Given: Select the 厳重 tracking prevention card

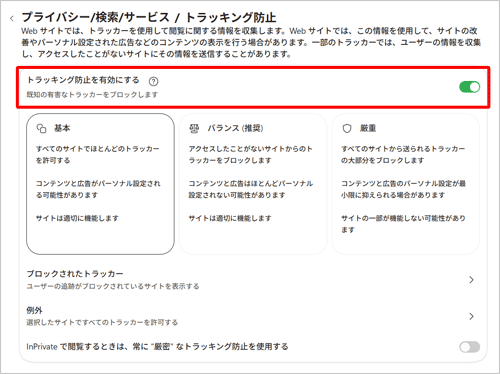Looking at the screenshot, I should 406,184.
